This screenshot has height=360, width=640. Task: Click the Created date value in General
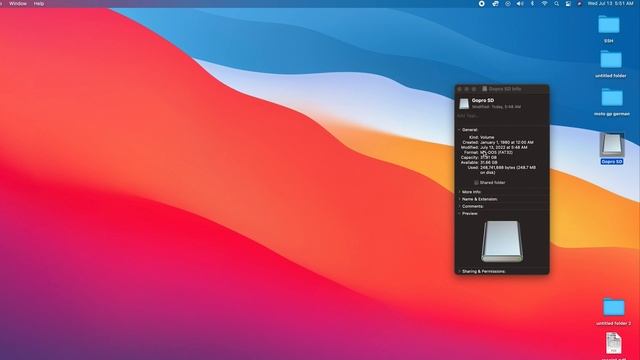click(507, 142)
